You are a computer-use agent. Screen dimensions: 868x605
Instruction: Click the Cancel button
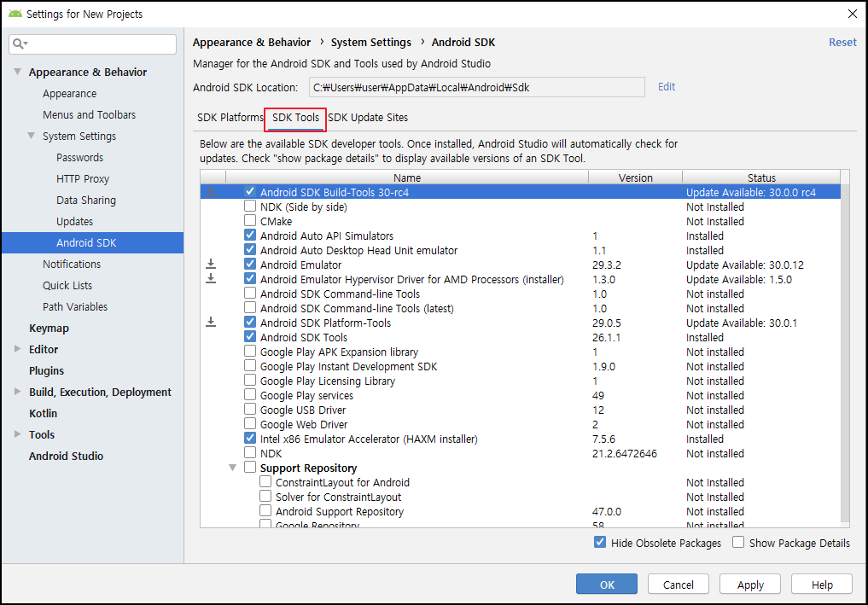tap(679, 584)
